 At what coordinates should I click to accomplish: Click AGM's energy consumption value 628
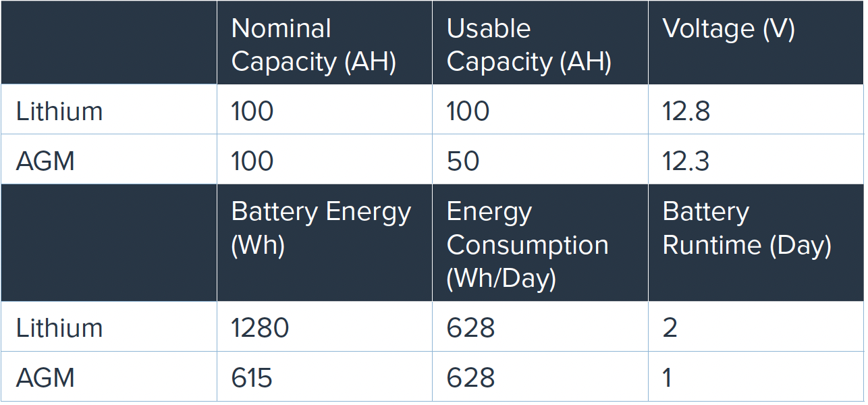pos(470,377)
